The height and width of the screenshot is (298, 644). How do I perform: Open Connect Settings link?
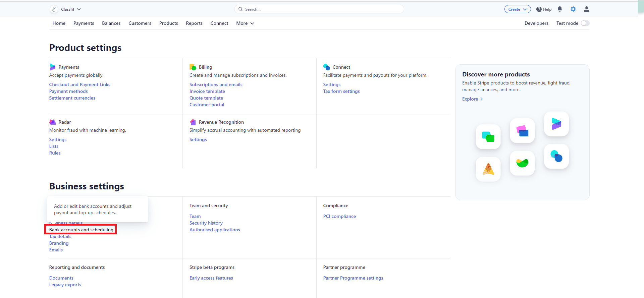click(x=332, y=84)
